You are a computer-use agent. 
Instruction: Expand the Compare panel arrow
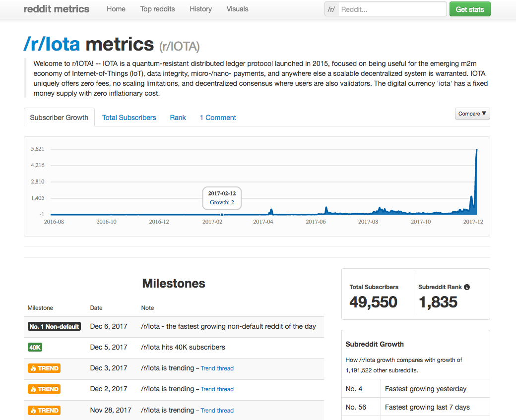pyautogui.click(x=483, y=114)
